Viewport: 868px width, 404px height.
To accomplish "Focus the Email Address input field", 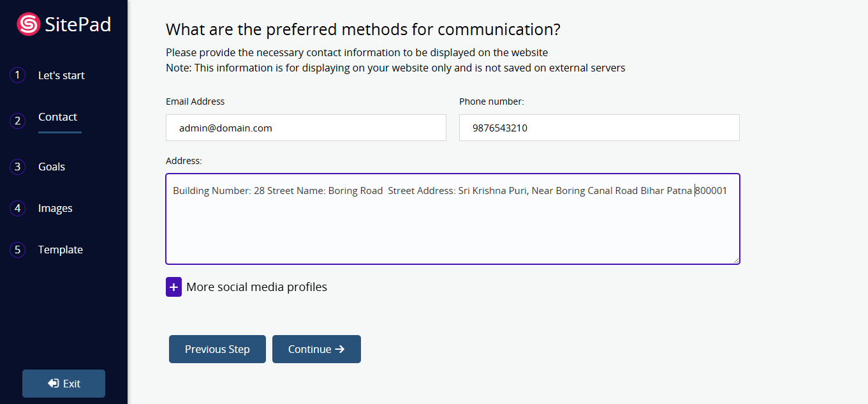I will pyautogui.click(x=305, y=128).
